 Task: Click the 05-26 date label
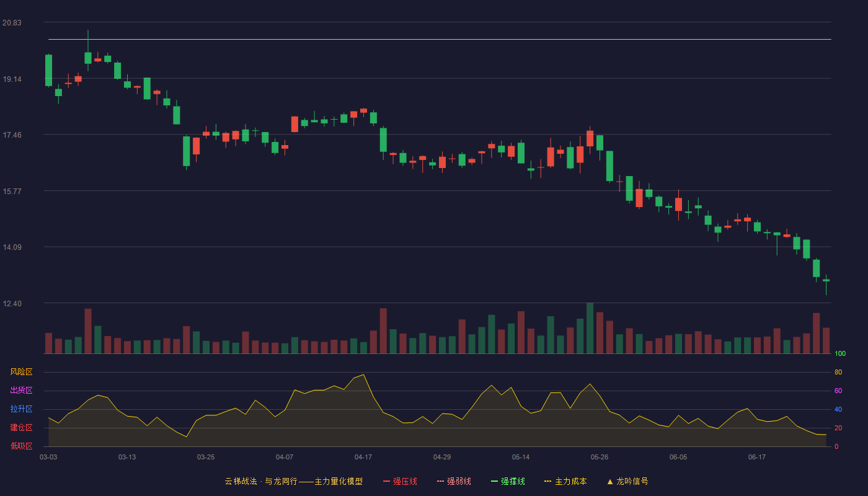600,457
